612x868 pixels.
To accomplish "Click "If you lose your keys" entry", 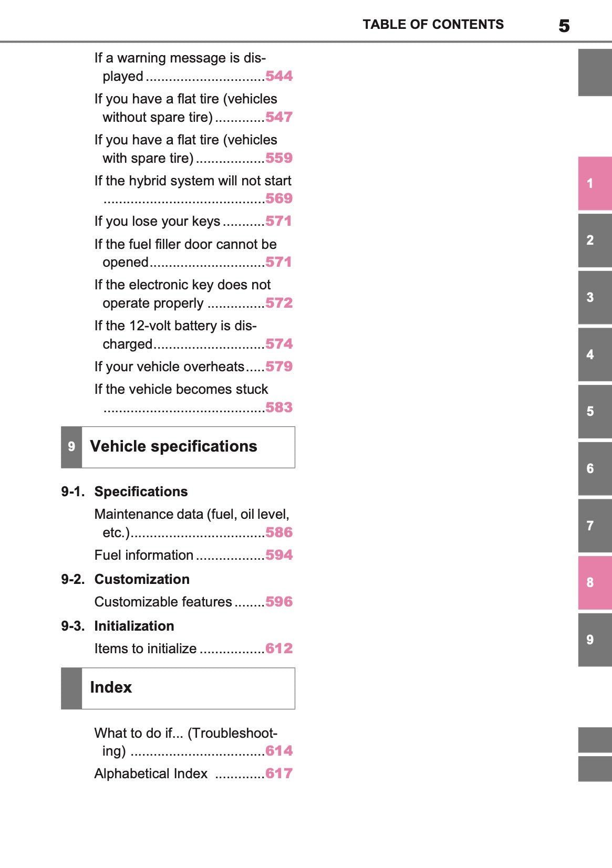I will click(158, 221).
